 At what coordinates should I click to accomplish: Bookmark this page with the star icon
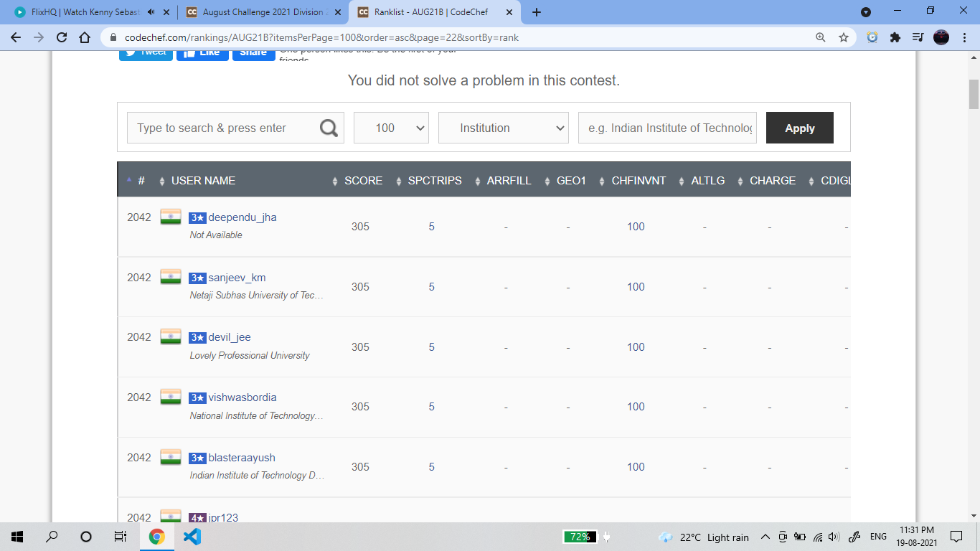pyautogui.click(x=844, y=37)
